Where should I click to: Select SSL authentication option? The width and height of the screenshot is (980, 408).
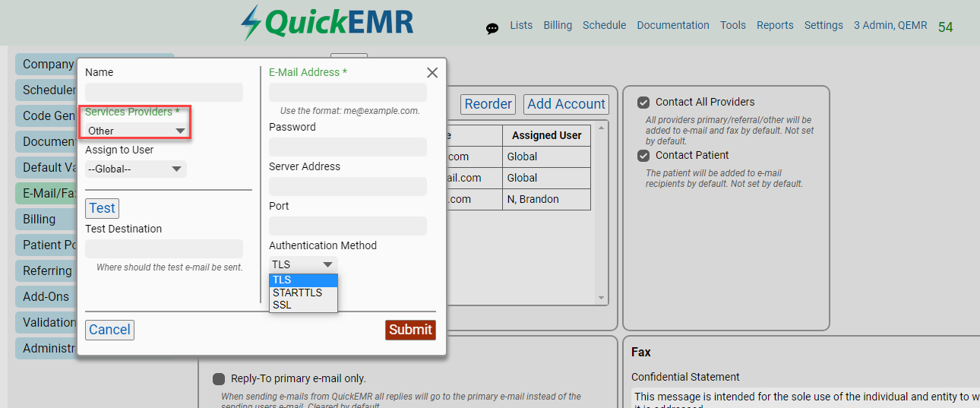(303, 305)
